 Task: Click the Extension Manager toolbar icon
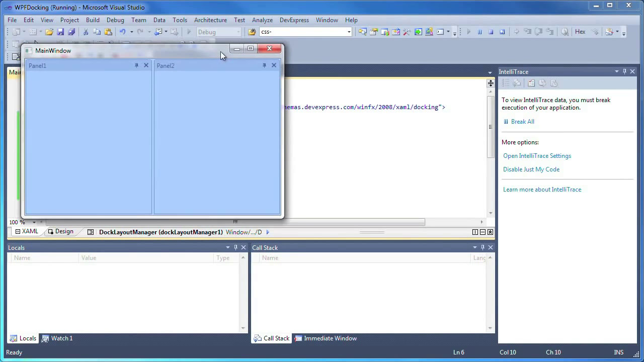click(429, 32)
